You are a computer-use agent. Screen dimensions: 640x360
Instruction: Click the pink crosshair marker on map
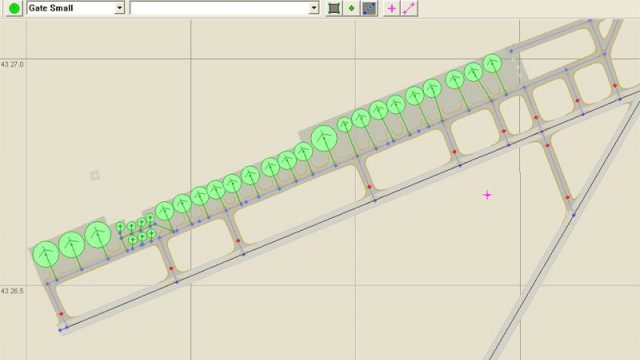coord(487,195)
